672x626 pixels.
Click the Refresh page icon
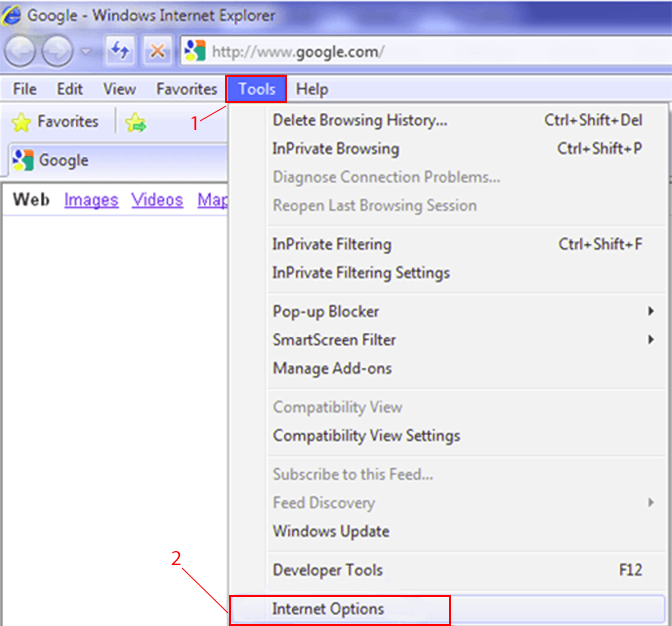pos(120,51)
